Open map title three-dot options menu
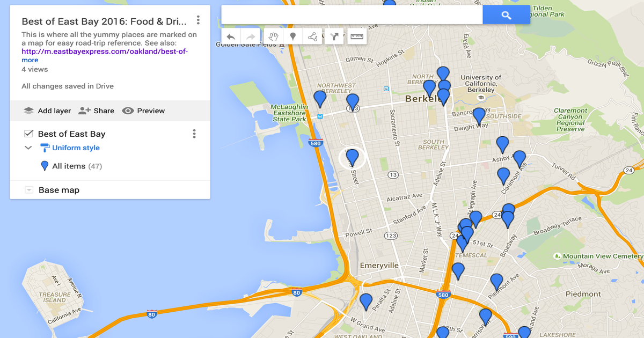 click(198, 20)
